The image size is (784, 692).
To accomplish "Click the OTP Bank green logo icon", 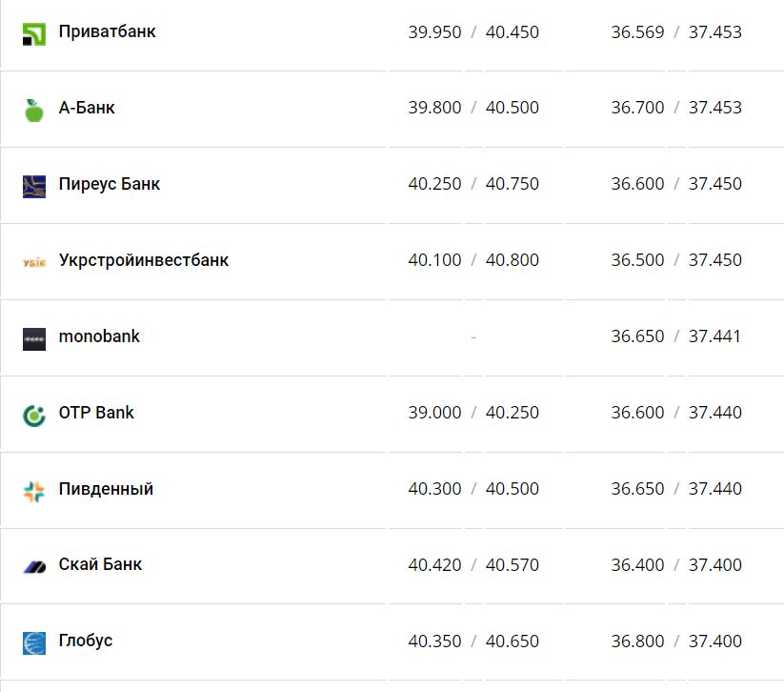I will pos(34,415).
